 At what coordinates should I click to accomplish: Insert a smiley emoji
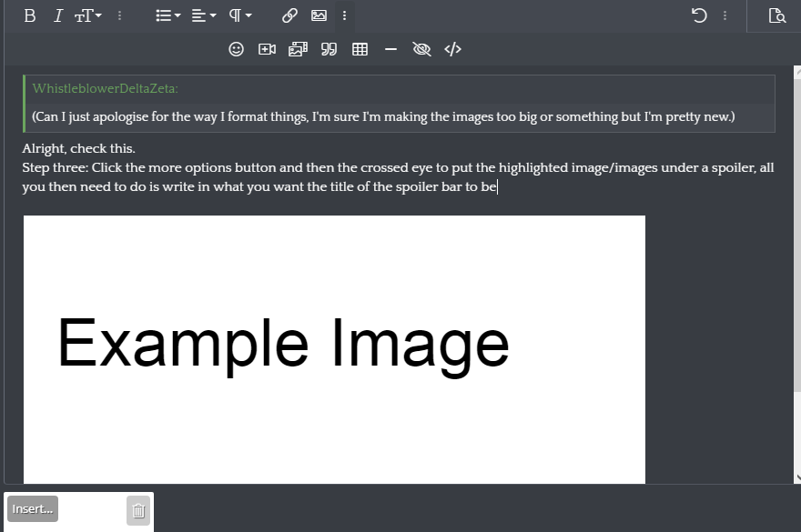pyautogui.click(x=236, y=49)
